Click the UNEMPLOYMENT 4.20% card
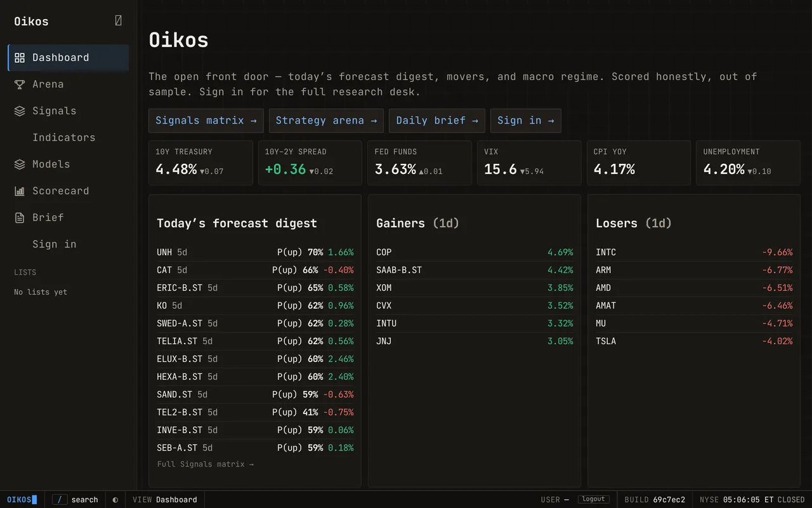812x508 pixels. click(x=748, y=163)
